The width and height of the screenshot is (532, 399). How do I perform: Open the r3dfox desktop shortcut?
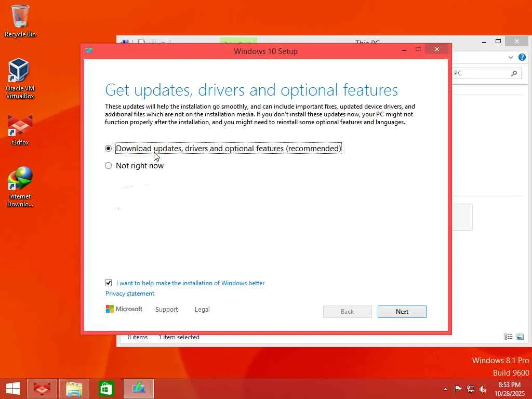pos(20,130)
